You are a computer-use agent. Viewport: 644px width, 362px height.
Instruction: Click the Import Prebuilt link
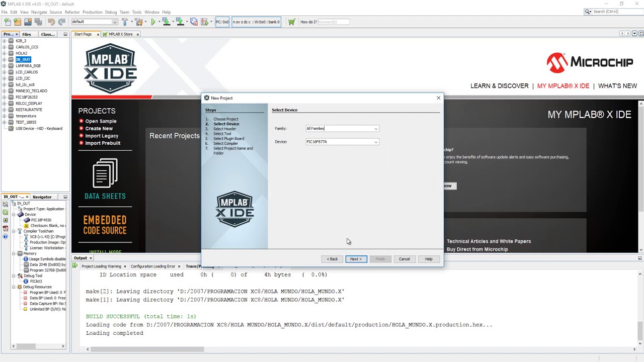103,143
